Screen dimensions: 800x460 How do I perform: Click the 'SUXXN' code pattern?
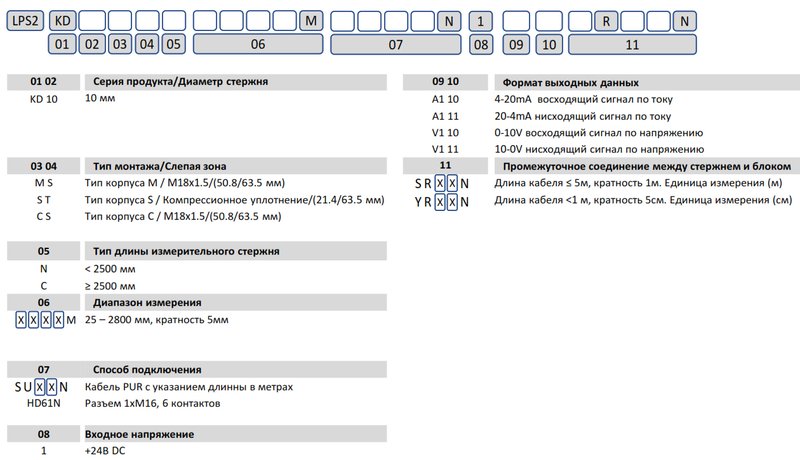tap(41, 387)
